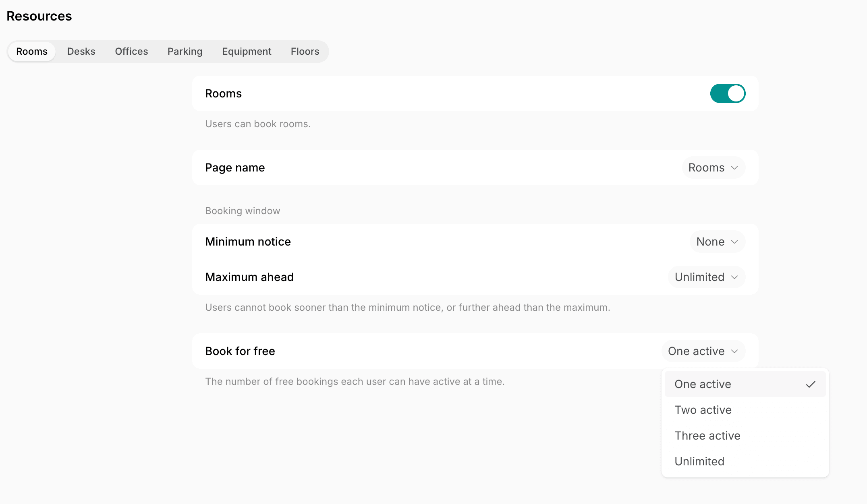Screen dimensions: 867x504
Task: Click the Resources page heading
Action: (39, 16)
